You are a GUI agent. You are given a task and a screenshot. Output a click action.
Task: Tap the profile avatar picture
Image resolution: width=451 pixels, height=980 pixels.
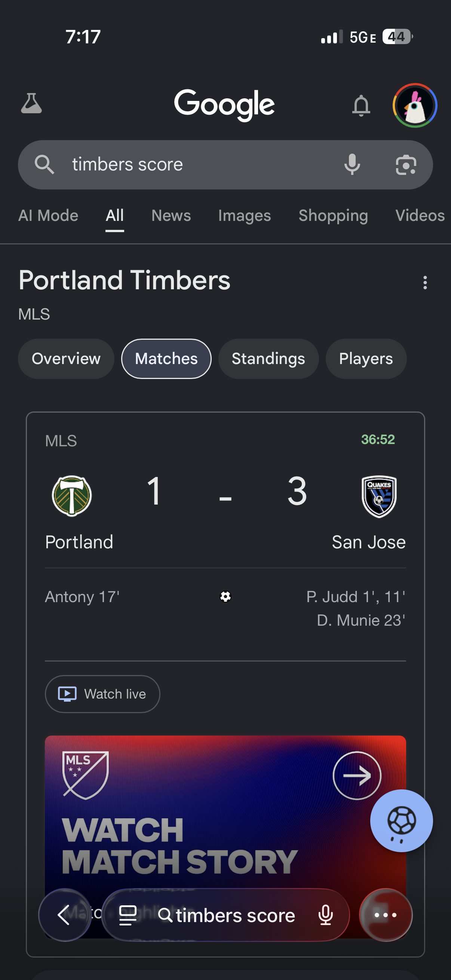point(415,105)
